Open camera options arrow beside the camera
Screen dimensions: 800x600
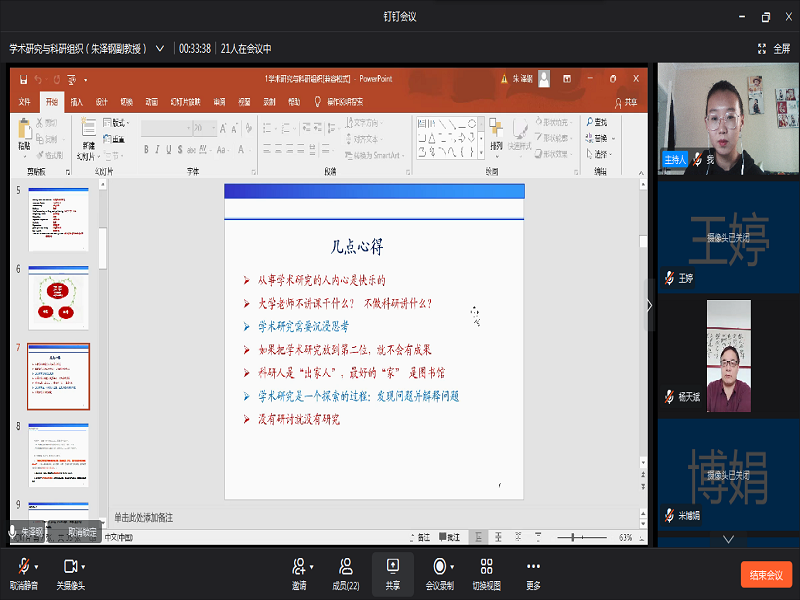[84, 566]
